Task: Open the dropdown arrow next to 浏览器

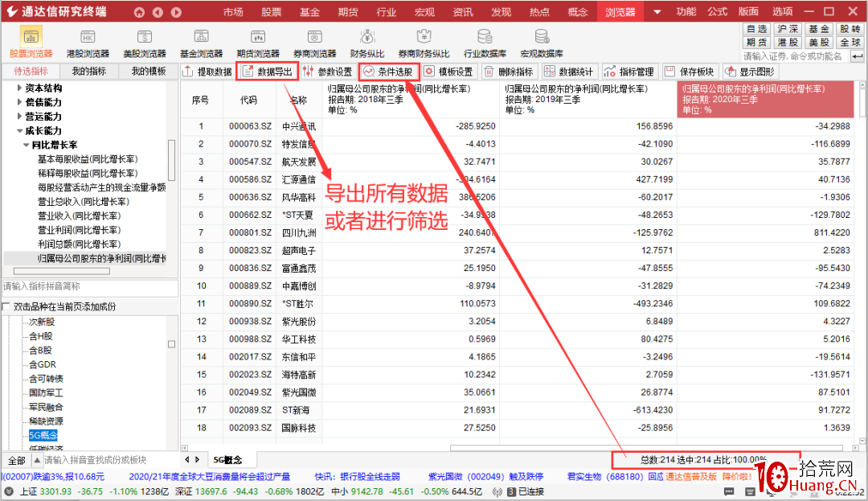Action: pos(657,11)
